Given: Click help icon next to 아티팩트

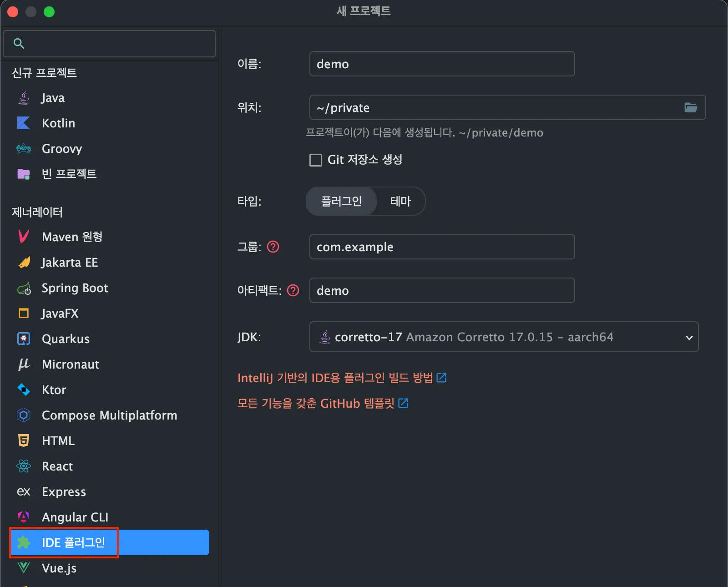Looking at the screenshot, I should tap(293, 290).
